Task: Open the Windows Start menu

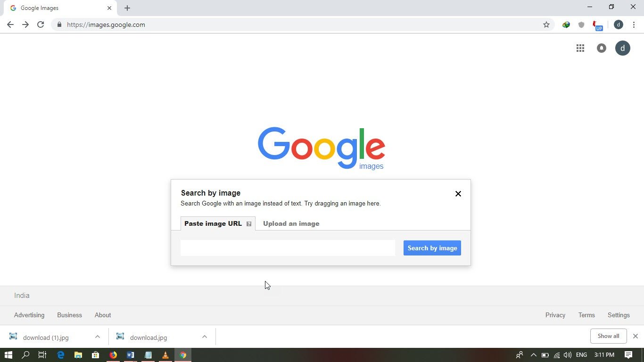Action: pyautogui.click(x=8, y=355)
